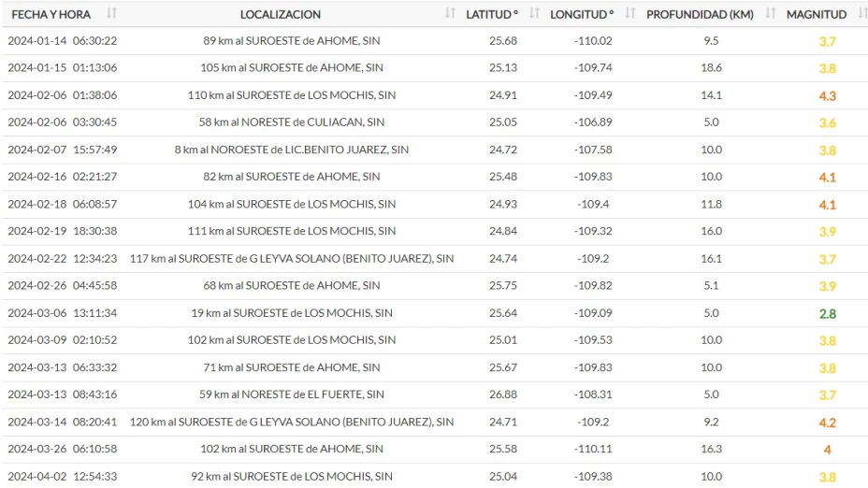Click '8 km al NOROESTE de LIC.BENITO JUAREZ'
Viewport: 868px width, 488px height.
tap(292, 150)
